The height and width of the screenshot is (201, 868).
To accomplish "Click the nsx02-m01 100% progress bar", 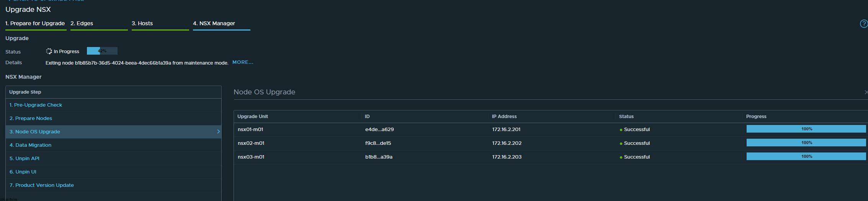I will tap(806, 143).
